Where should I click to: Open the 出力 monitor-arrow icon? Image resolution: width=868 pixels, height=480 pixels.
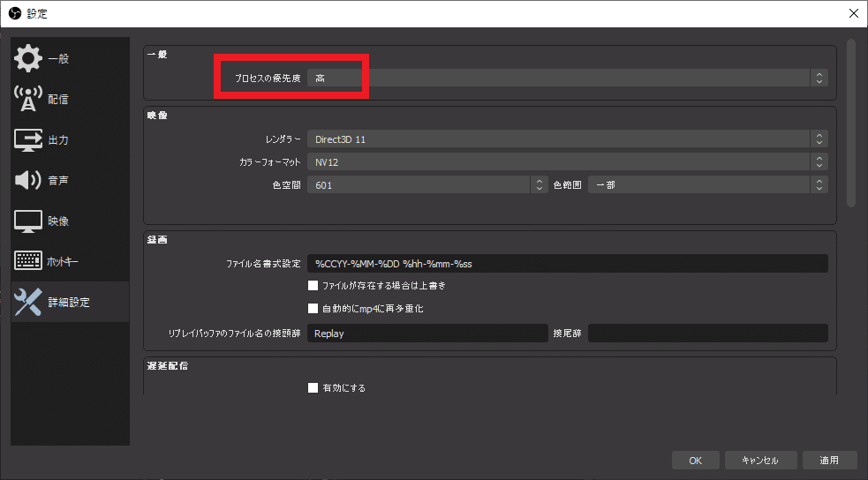pos(27,140)
